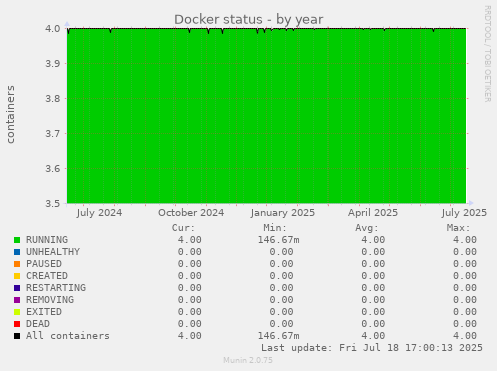
Task: Click the Avg: column header
Action: click(367, 228)
